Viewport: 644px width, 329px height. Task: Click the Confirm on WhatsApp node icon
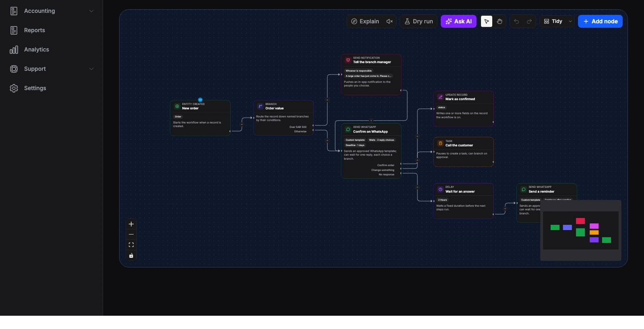348,130
